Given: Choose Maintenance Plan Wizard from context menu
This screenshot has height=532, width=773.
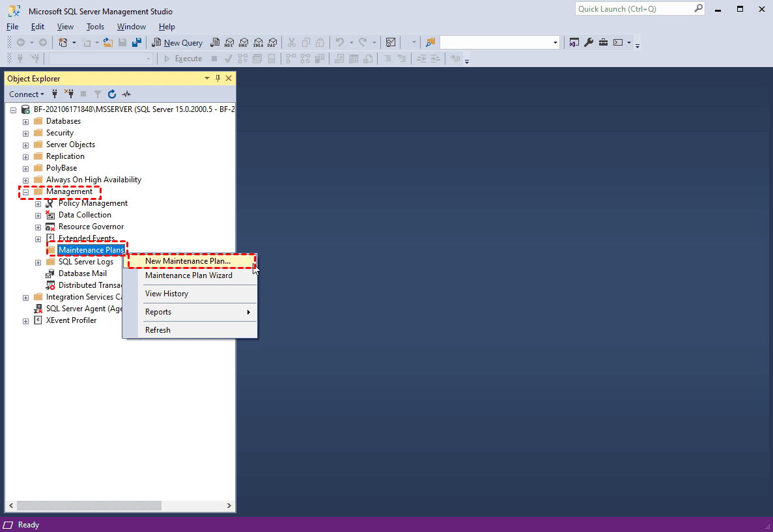Looking at the screenshot, I should coord(189,275).
